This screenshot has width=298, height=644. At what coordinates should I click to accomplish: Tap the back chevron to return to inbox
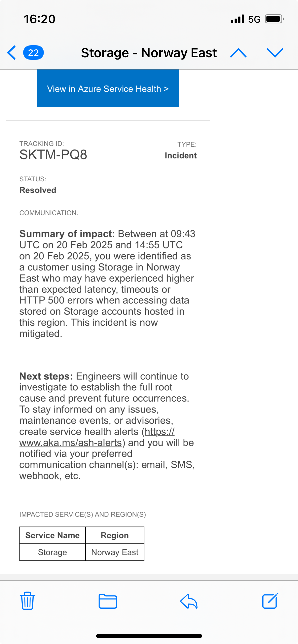tap(12, 53)
